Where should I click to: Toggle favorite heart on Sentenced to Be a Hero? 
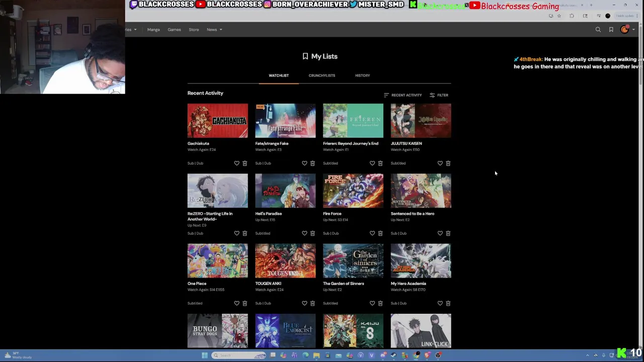pos(440,233)
